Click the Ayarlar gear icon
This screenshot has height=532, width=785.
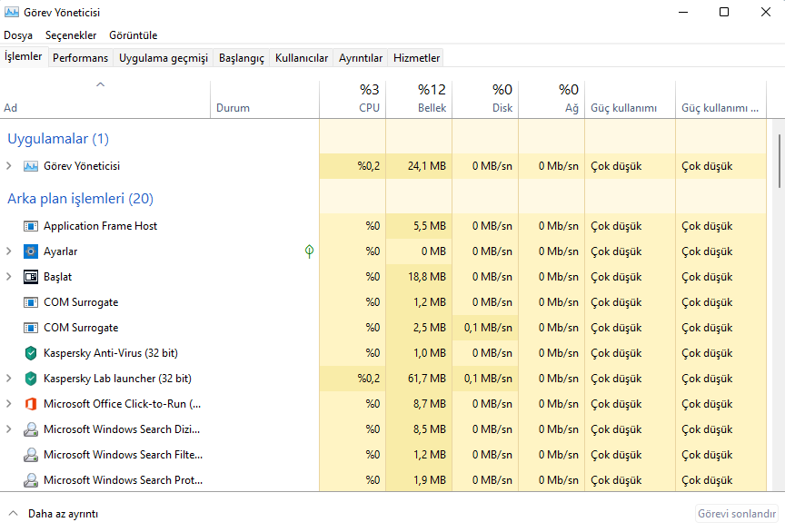31,251
